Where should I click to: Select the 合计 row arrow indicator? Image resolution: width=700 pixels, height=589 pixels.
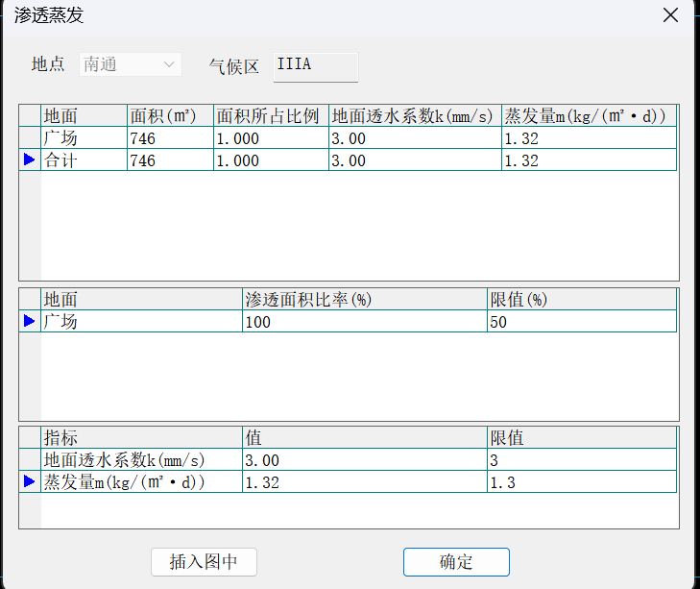tap(29, 160)
